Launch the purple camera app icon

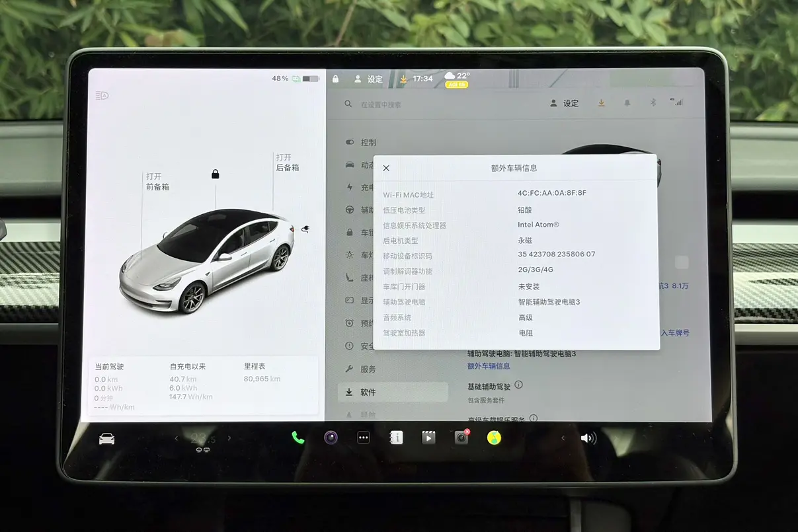coord(331,437)
